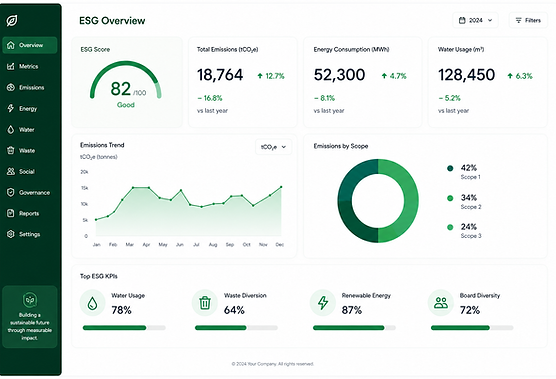Screen dimensions: 556x379
Task: Select the Scope 1 legend entry
Action: [464, 172]
